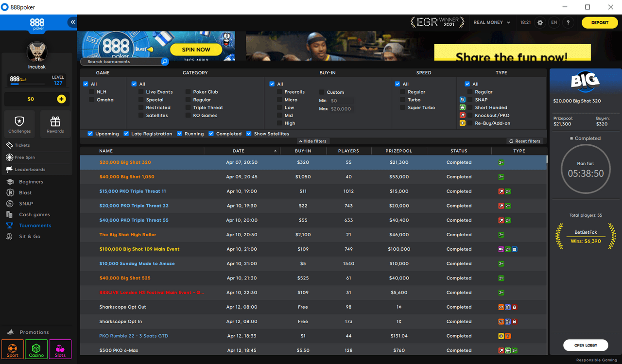Open EN language selector
Screen dimensions: 622x364
(554, 22)
